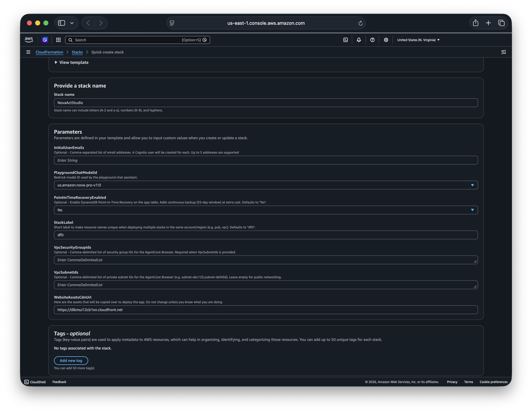Open the notifications bell

point(359,40)
